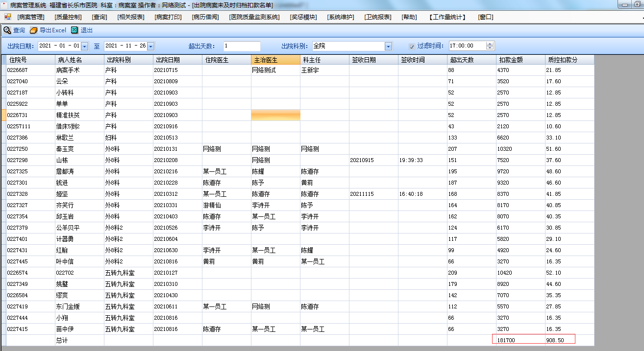
Task: Open the end date dropdown after 至
Action: click(150, 46)
